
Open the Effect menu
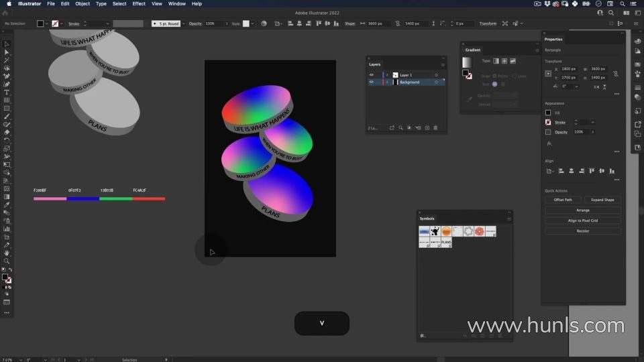click(139, 4)
